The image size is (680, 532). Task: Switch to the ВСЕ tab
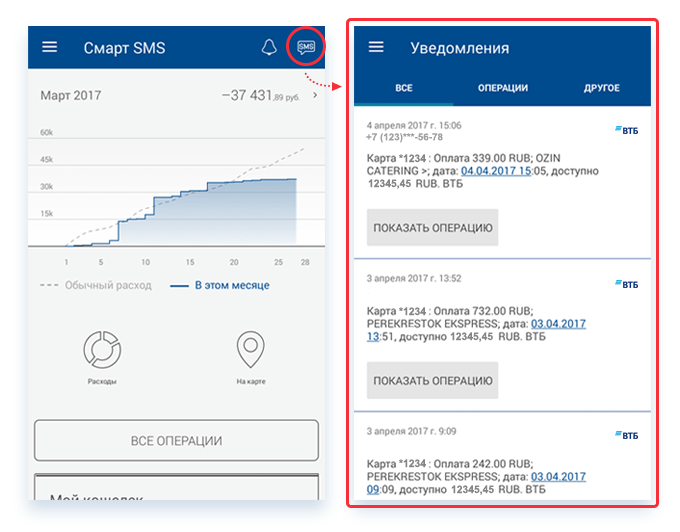tap(403, 88)
